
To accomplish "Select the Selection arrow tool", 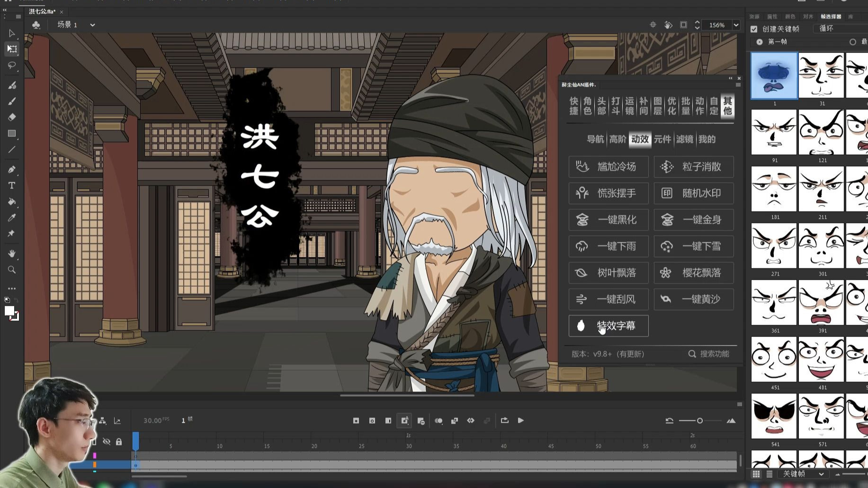I will [x=12, y=34].
